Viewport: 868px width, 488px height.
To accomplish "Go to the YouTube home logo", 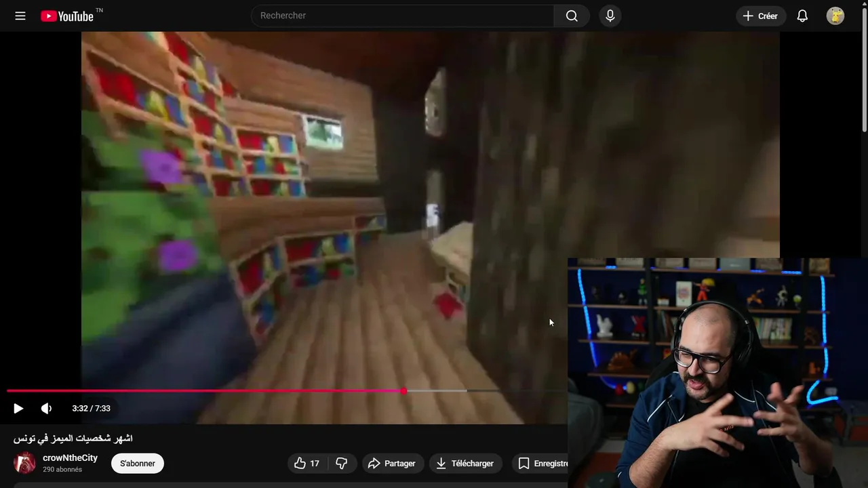I will (67, 16).
